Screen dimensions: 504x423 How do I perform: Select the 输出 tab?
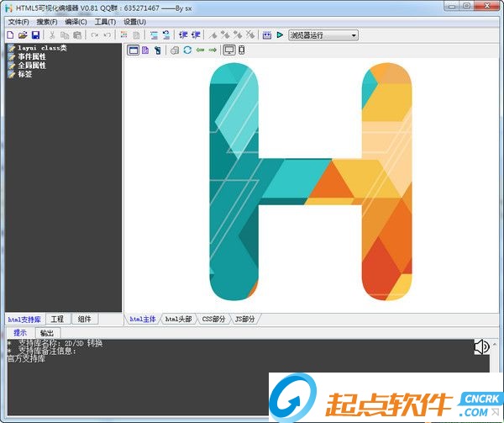point(47,333)
